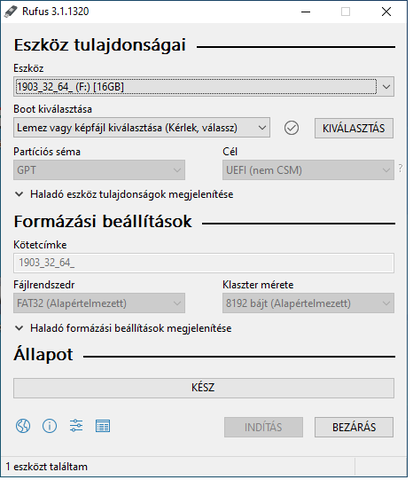413x480 pixels.
Task: Open the Klaszter mérete dropdown
Action: [x=308, y=303]
